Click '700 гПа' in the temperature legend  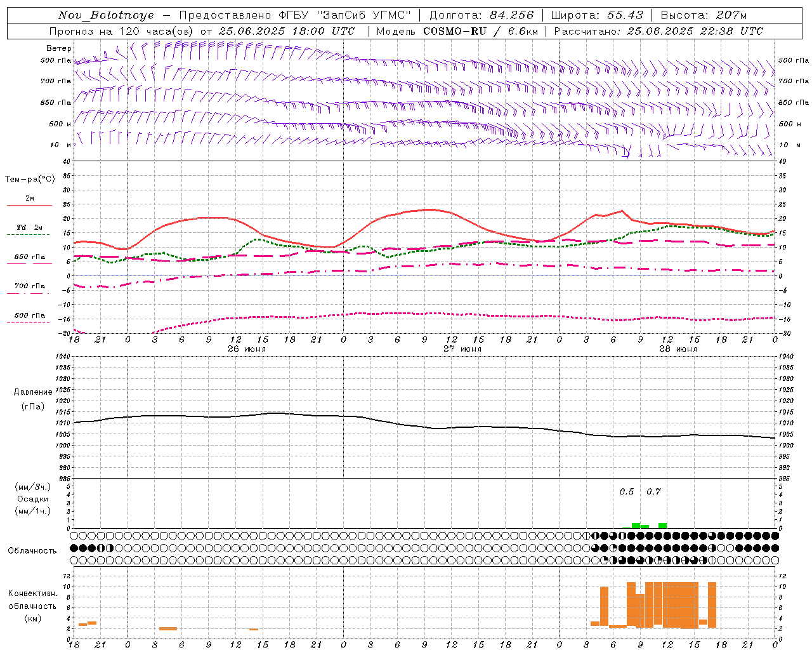tap(30, 286)
